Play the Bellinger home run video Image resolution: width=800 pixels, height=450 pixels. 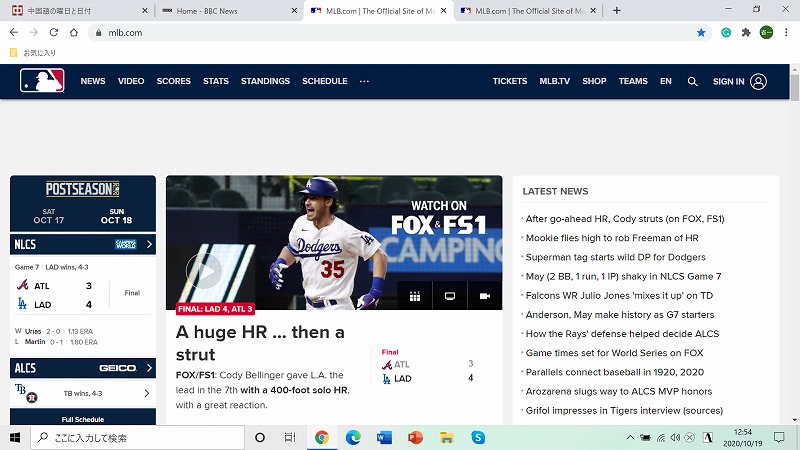pos(204,270)
